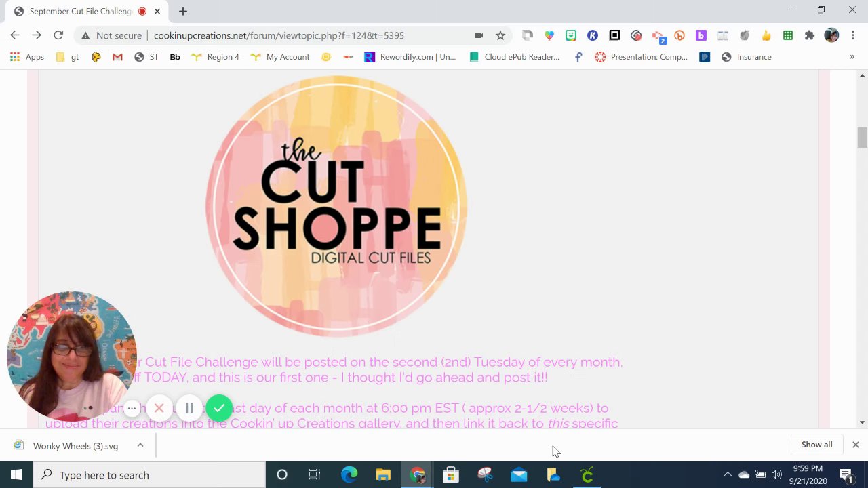
Task: Open the notification center
Action: (x=846, y=474)
